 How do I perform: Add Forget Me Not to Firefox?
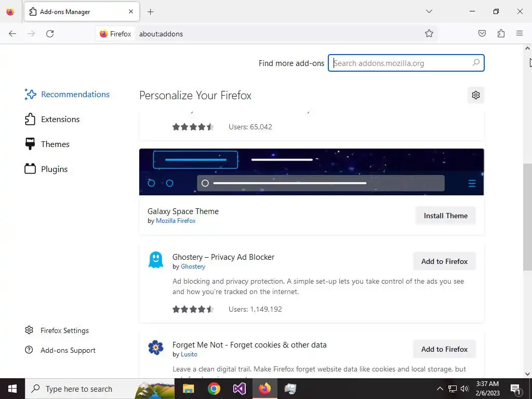(445, 349)
